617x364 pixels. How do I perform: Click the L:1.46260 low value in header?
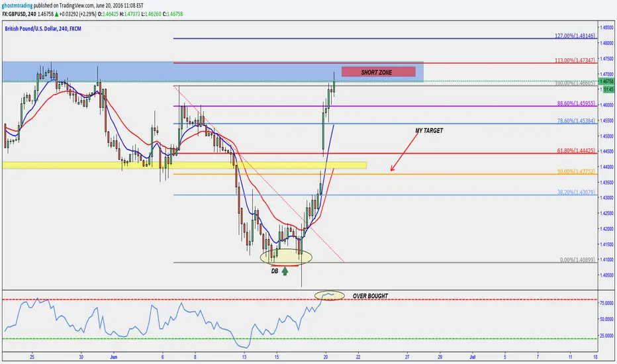click(x=151, y=14)
